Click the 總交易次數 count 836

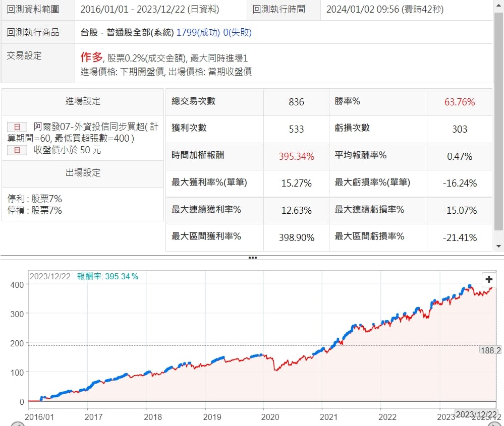click(x=296, y=102)
